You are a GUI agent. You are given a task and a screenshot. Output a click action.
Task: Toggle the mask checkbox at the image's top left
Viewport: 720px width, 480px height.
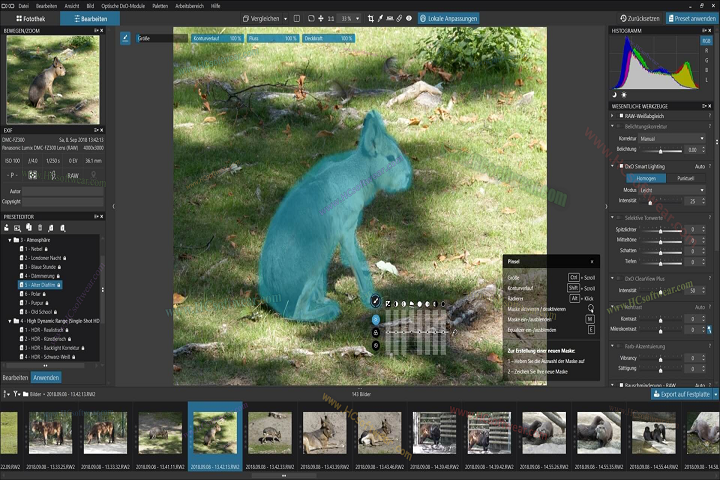point(125,38)
